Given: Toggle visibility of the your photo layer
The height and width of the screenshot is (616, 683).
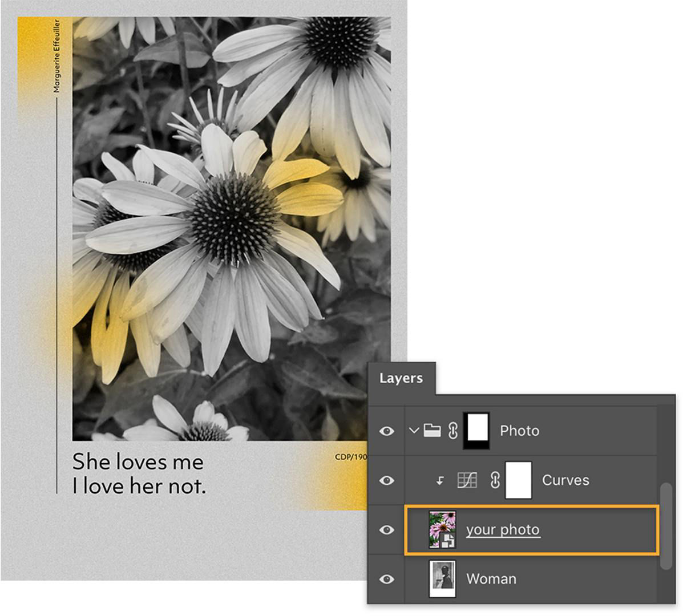Looking at the screenshot, I should click(x=387, y=530).
